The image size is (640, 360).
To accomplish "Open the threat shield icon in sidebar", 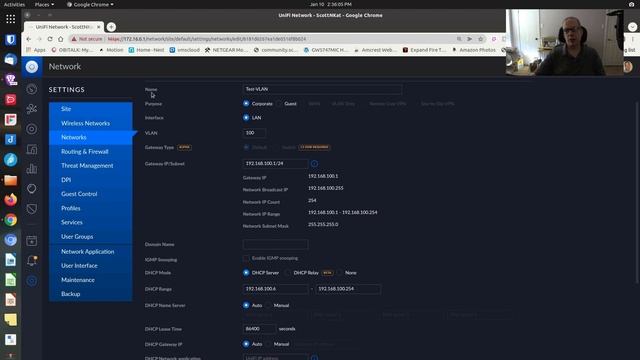I will 32,209.
